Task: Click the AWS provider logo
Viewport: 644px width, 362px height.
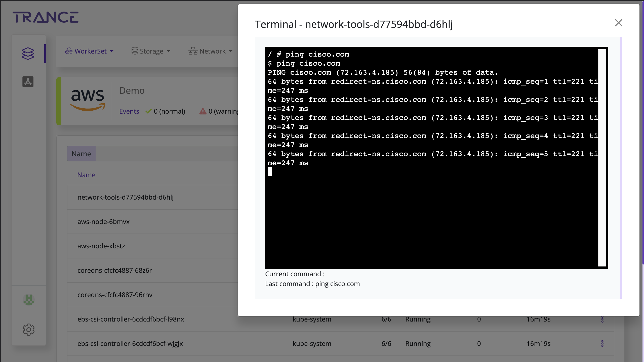Action: pos(87,100)
